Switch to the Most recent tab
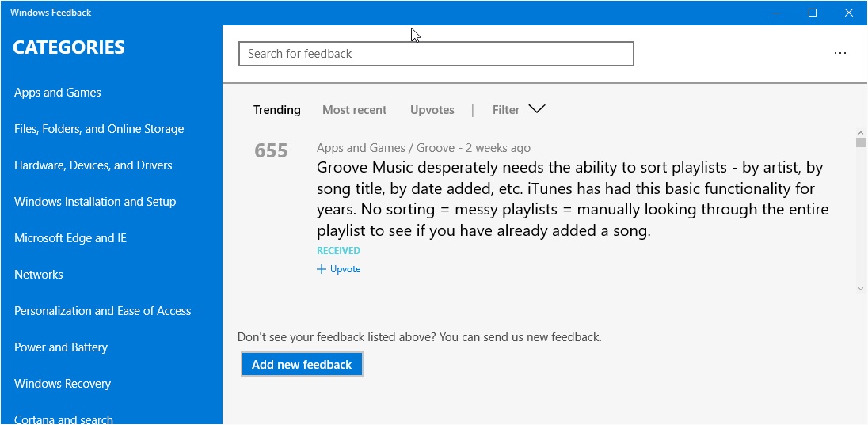 coord(354,109)
